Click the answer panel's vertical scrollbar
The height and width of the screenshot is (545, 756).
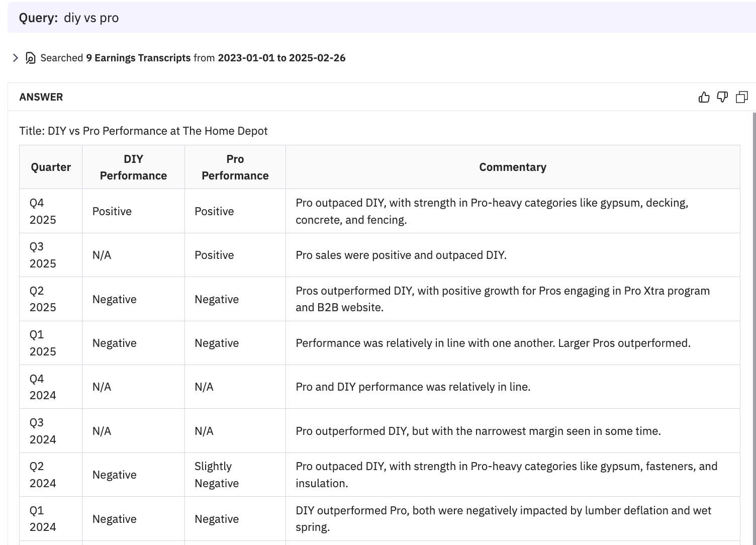coord(753,302)
